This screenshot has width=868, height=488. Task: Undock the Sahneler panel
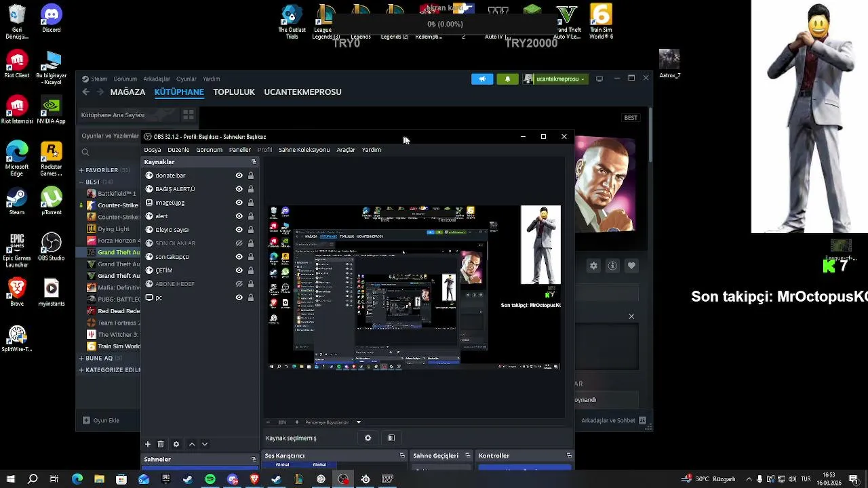pyautogui.click(x=254, y=459)
